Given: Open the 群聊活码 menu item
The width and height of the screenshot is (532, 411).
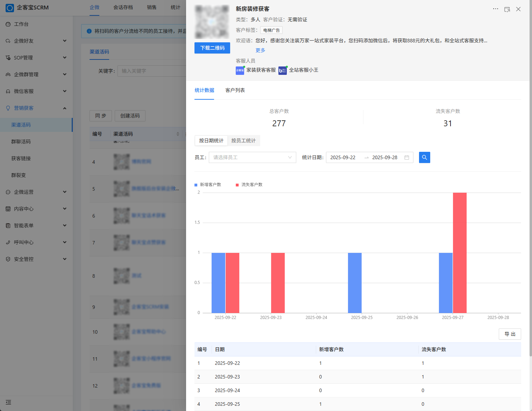Looking at the screenshot, I should pos(21,142).
